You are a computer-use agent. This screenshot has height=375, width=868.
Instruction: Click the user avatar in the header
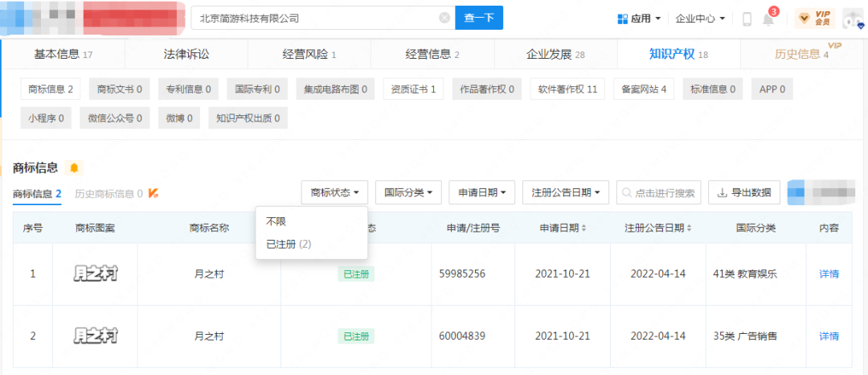tap(853, 19)
